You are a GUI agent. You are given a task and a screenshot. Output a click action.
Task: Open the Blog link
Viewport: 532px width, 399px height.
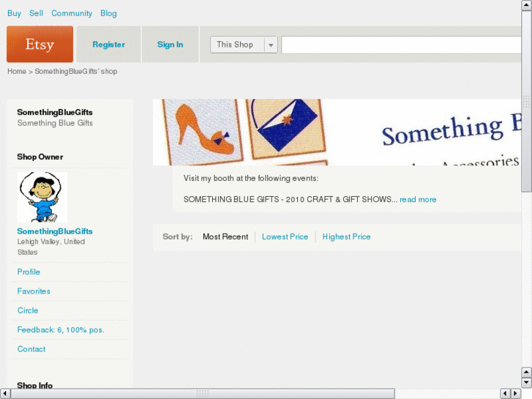point(108,13)
